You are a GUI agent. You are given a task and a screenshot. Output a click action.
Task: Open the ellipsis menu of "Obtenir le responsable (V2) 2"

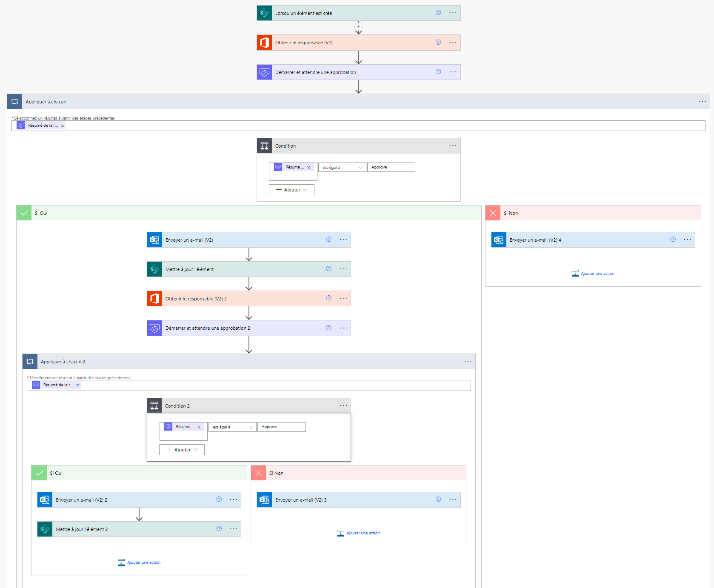(343, 298)
